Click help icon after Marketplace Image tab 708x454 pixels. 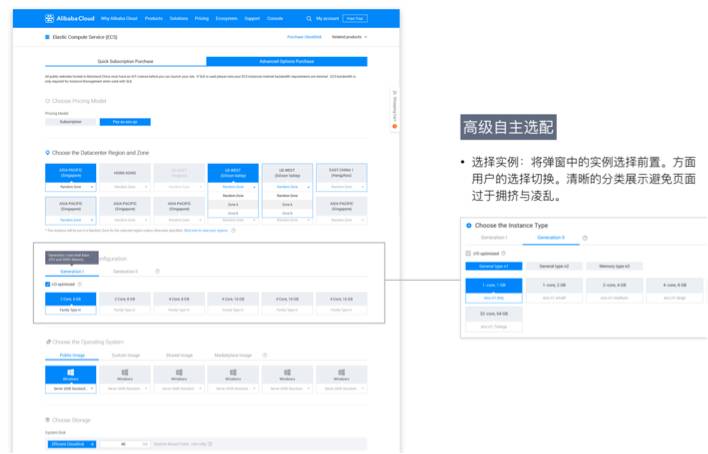coord(265,356)
